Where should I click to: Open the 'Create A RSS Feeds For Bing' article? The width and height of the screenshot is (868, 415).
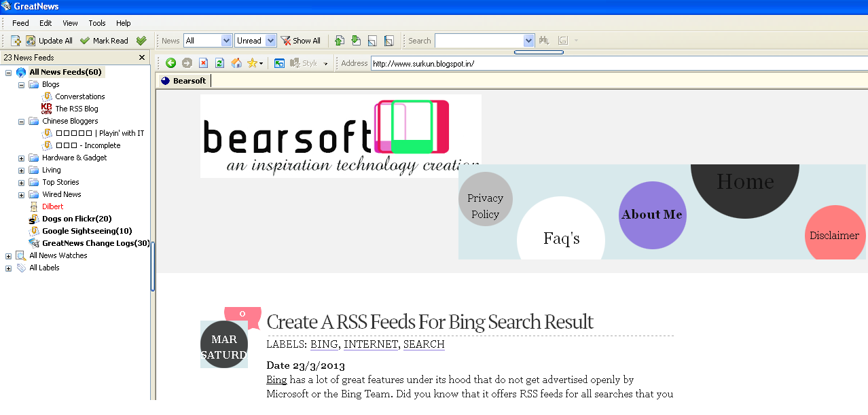pyautogui.click(x=430, y=321)
